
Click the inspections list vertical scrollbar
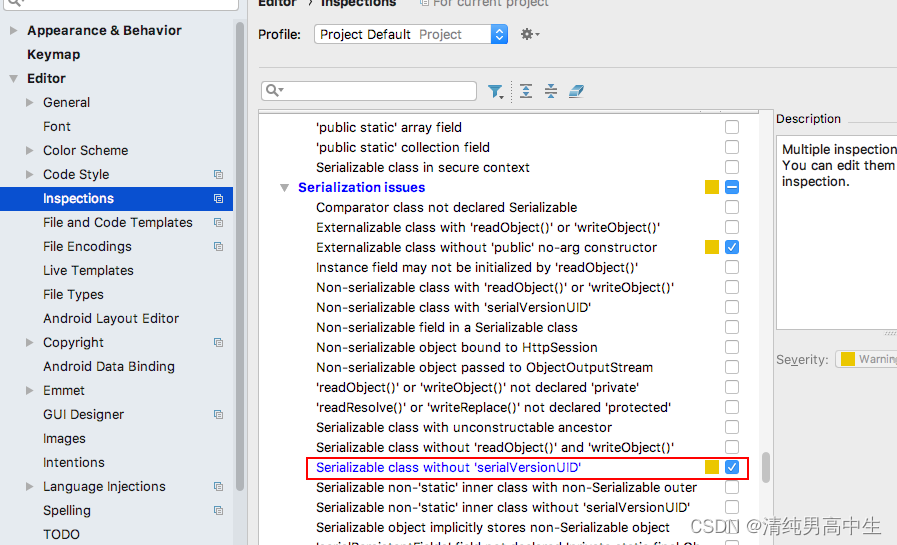pos(765,467)
